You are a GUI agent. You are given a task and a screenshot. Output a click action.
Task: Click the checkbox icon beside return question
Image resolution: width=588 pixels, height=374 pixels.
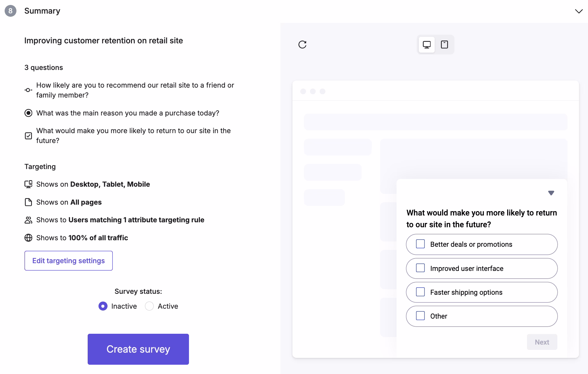[28, 136]
